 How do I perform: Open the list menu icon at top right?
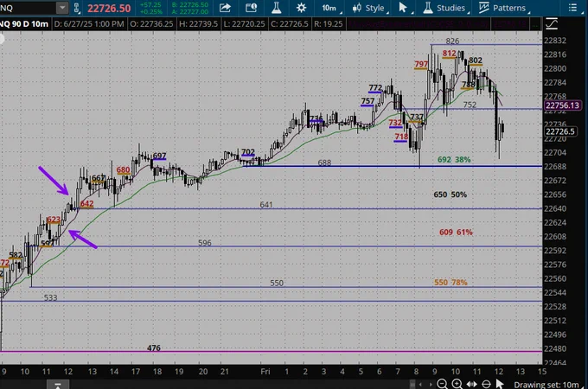[572, 8]
